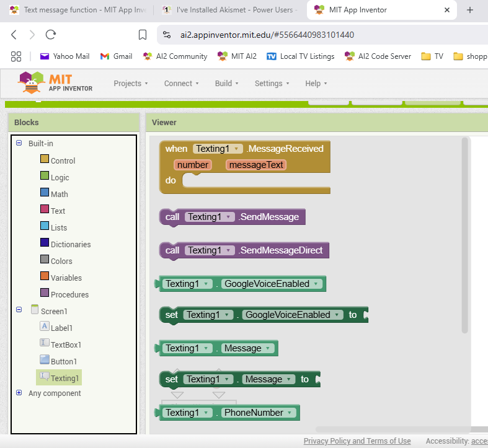The height and width of the screenshot is (448, 488).
Task: Collapse the Built-in tree node
Action: pos(19,143)
